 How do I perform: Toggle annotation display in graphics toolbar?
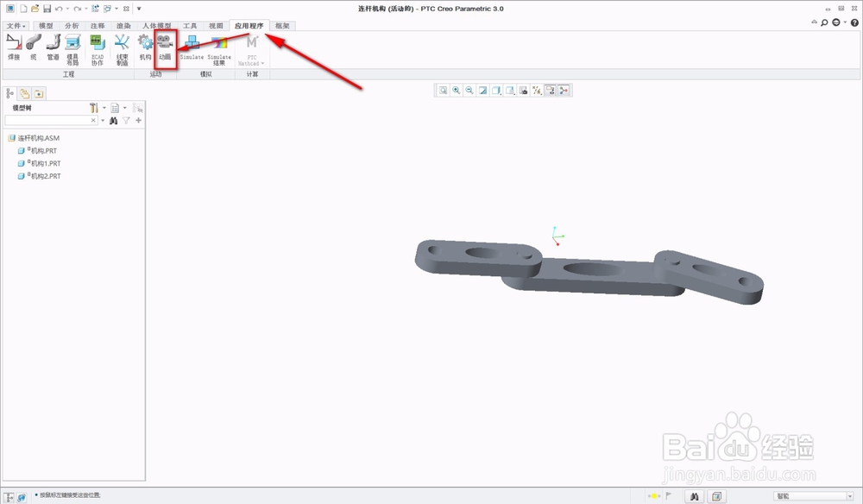[550, 91]
